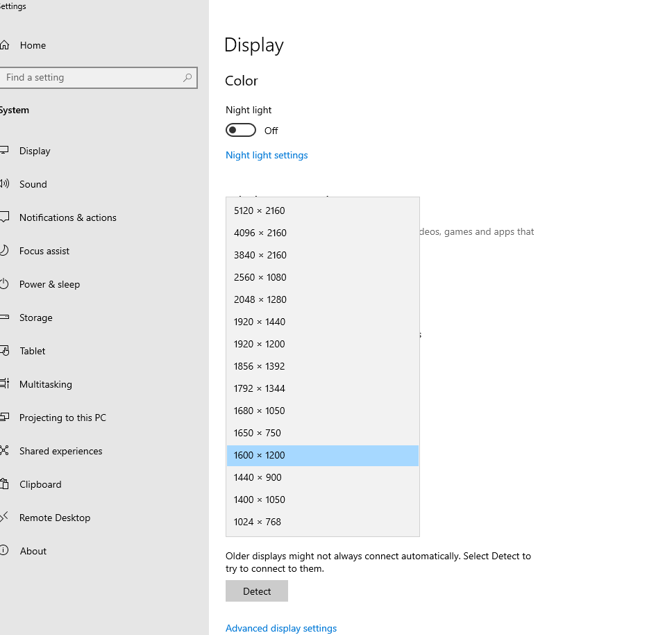Select 5120 × 2160 resolution
The width and height of the screenshot is (672, 635).
click(323, 211)
